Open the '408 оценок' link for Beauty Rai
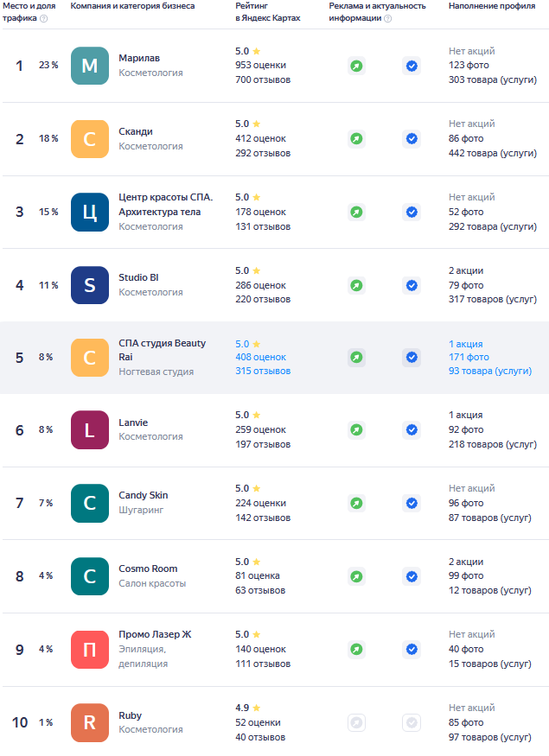The height and width of the screenshot is (756, 549). click(x=260, y=358)
